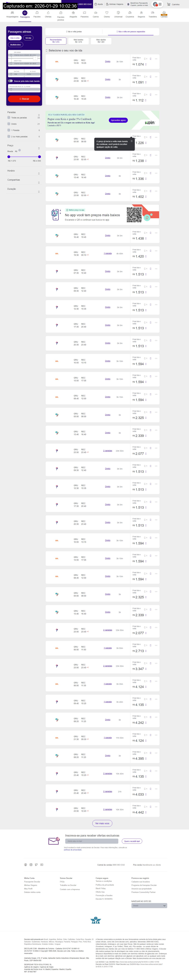
Task: Check the '1 Parada' filter checkbox
Action: (9, 130)
